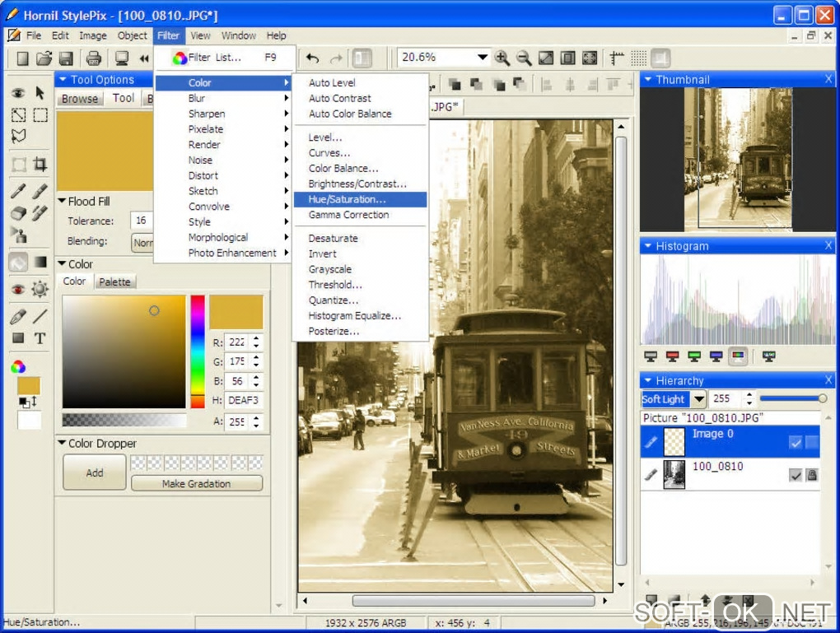The width and height of the screenshot is (840, 633).
Task: Click the fit-to-window diagonal arrow icon
Action: coord(545,58)
